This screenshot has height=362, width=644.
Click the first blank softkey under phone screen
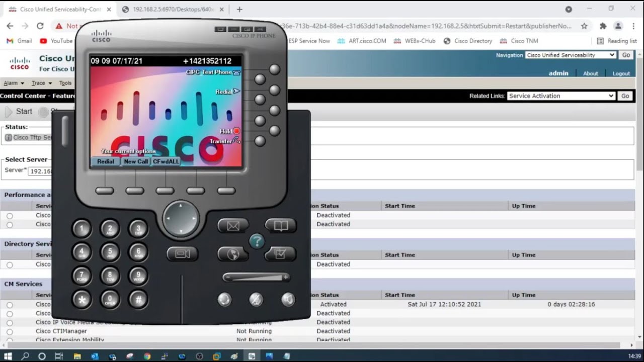(x=105, y=191)
